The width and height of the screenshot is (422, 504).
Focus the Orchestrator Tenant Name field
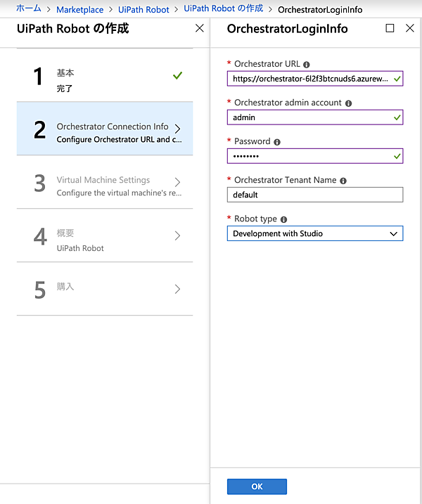tap(315, 195)
